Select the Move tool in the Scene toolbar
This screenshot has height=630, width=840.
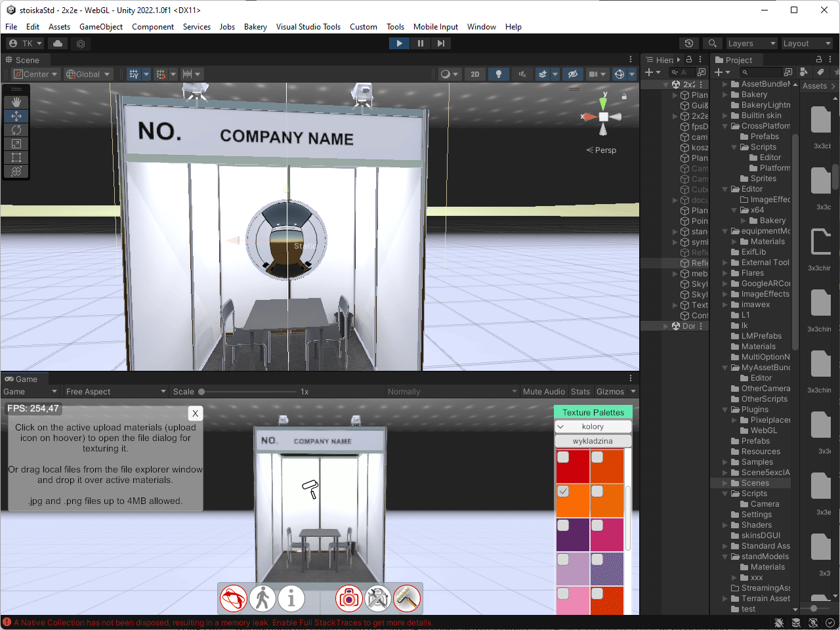coord(16,115)
